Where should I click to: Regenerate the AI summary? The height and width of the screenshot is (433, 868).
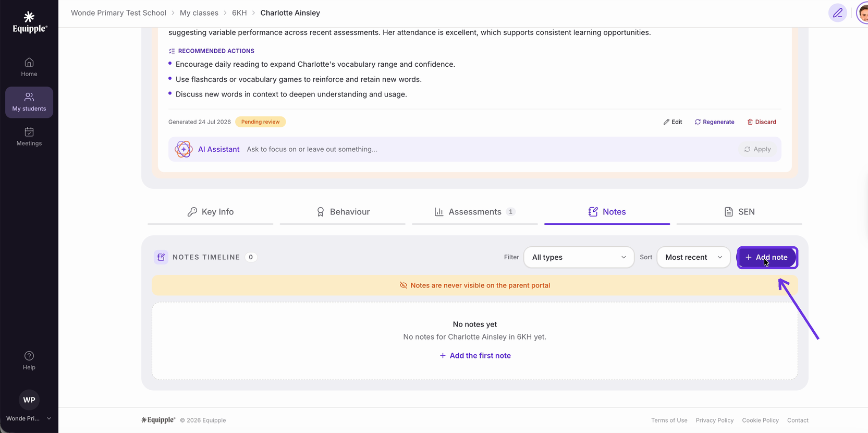714,122
